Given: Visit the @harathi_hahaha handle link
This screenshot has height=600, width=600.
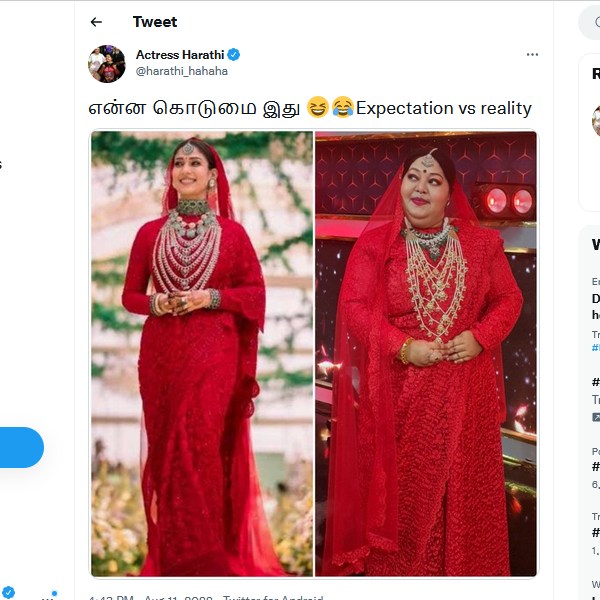Looking at the screenshot, I should 181,71.
